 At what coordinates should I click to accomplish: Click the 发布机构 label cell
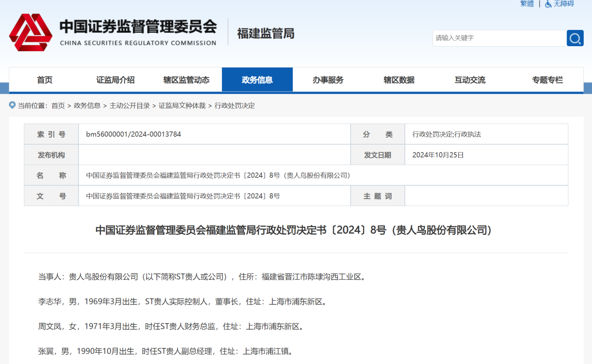[x=51, y=155]
